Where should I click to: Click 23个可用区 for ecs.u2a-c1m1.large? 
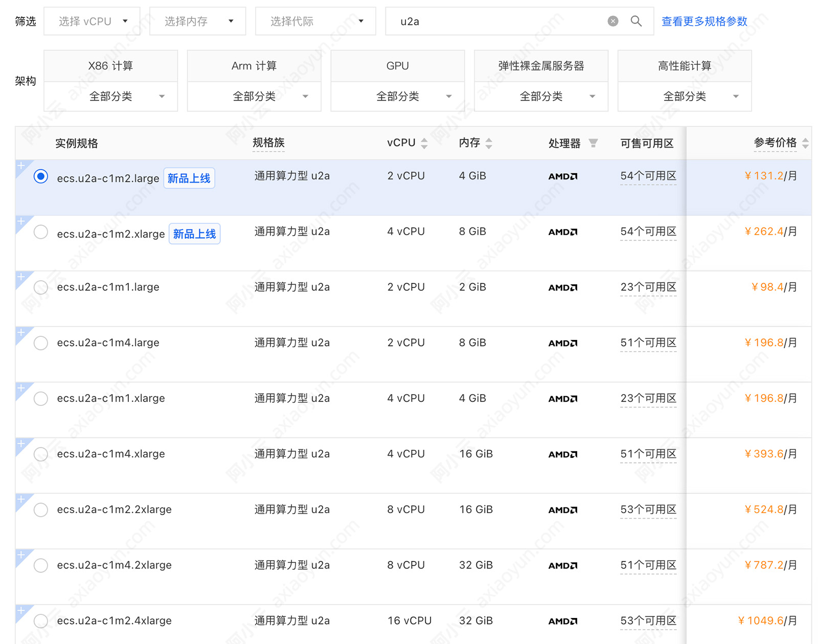pyautogui.click(x=648, y=287)
